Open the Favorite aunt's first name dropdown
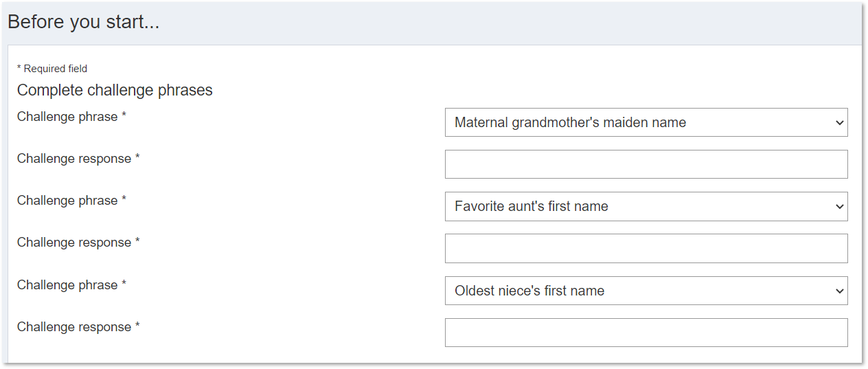The image size is (868, 369). pos(646,206)
